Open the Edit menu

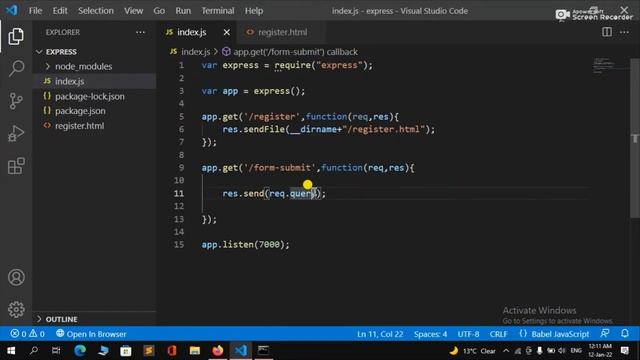coord(60,11)
